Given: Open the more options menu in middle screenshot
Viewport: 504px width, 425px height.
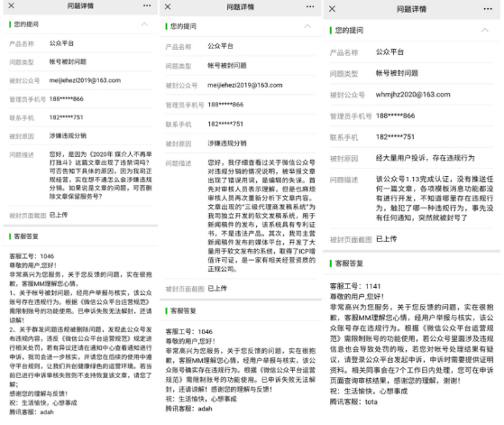Looking at the screenshot, I should [x=310, y=6].
